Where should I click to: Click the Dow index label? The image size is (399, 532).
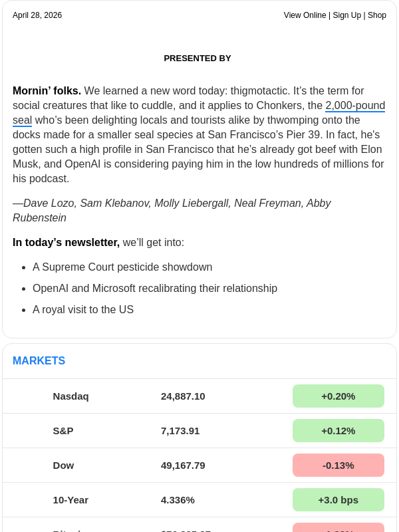click(63, 465)
